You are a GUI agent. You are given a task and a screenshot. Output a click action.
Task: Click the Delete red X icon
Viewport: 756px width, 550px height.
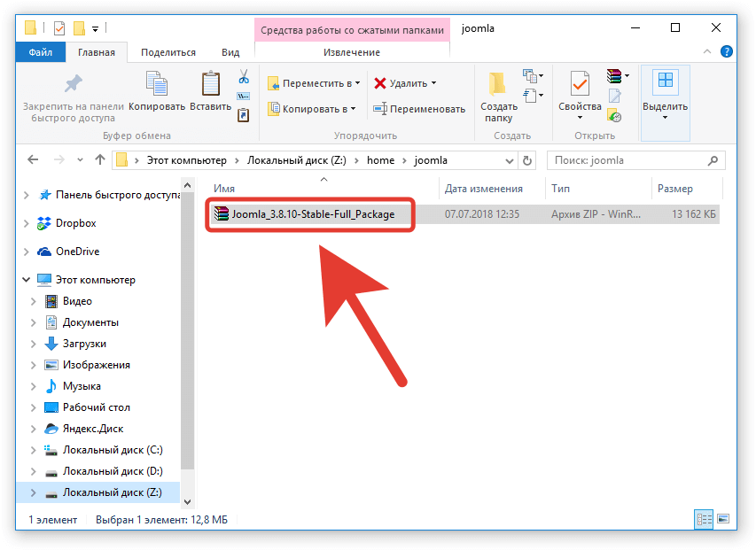pyautogui.click(x=380, y=83)
